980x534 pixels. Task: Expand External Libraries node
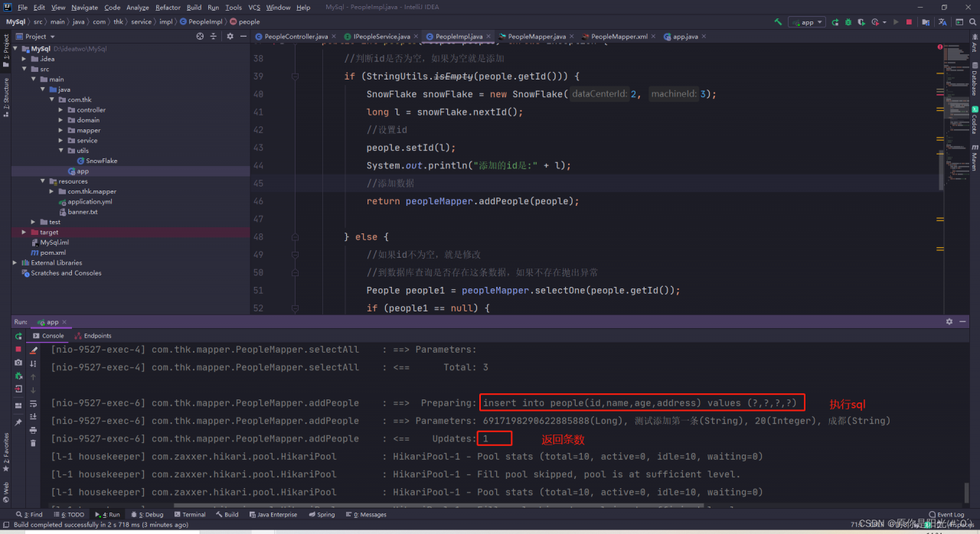click(x=16, y=262)
